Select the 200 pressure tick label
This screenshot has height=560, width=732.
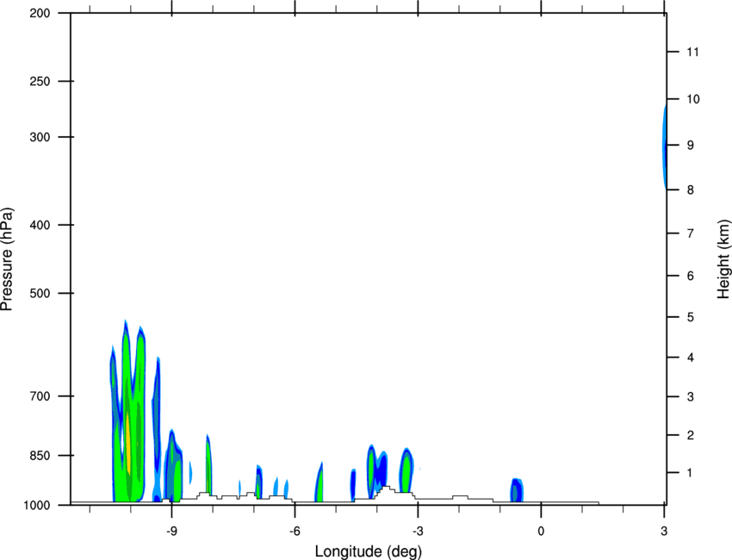(x=40, y=13)
